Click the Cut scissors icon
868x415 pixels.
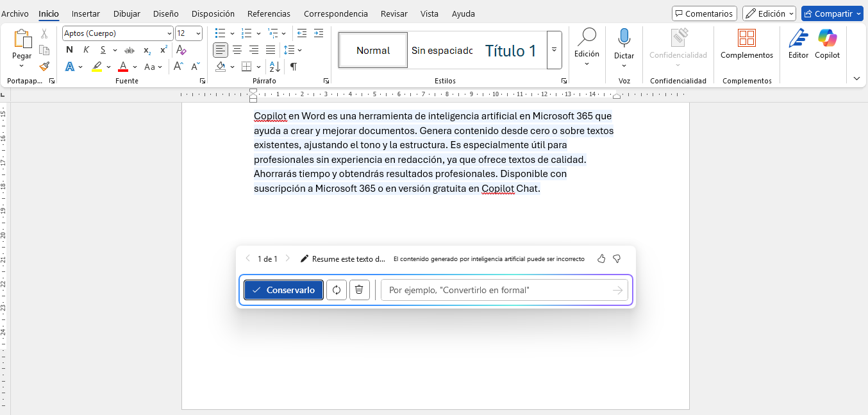(44, 34)
